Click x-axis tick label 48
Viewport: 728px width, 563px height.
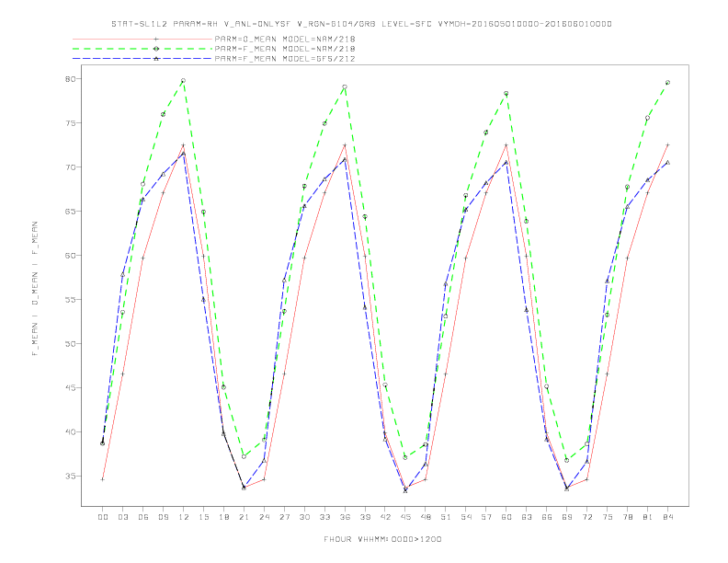[426, 517]
